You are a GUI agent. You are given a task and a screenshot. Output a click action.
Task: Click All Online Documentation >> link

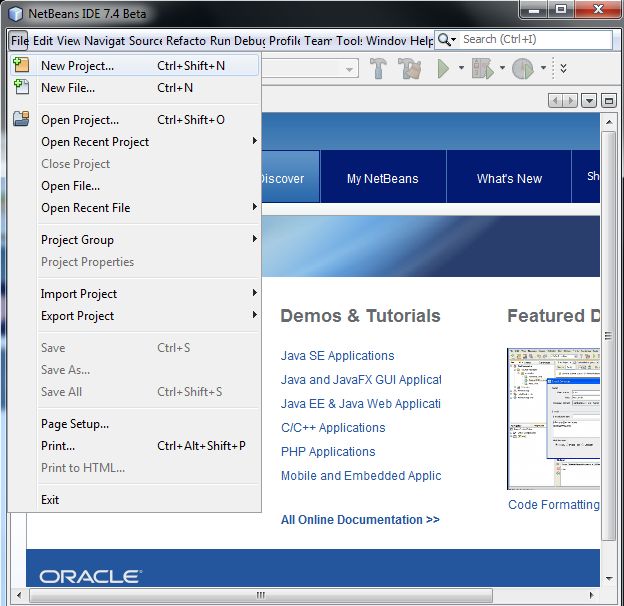pos(360,520)
